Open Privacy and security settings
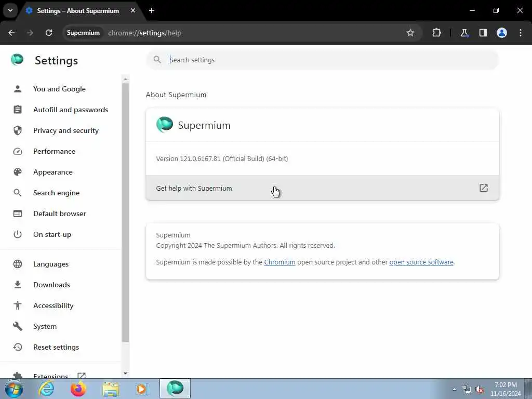 click(66, 130)
